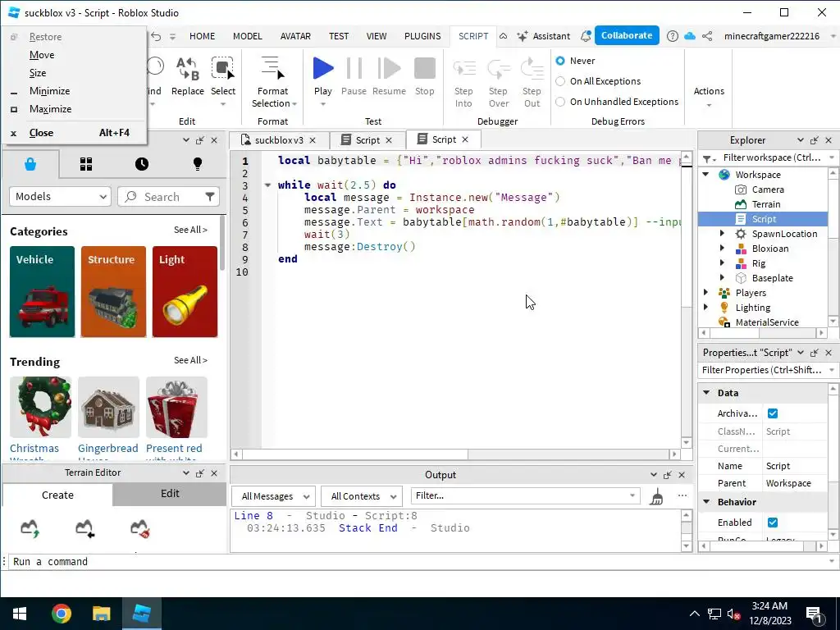Open File Explorer from the taskbar
This screenshot has width=840, height=630.
[x=101, y=614]
